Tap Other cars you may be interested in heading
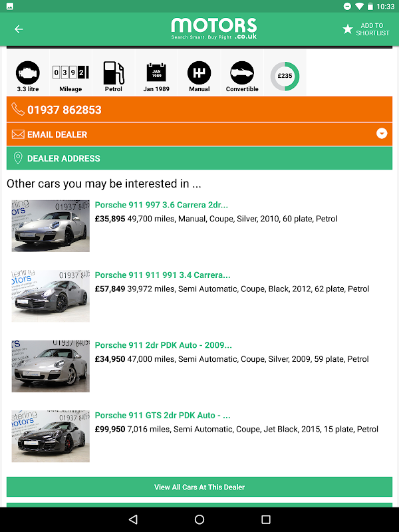Viewport: 399px width, 532px height. point(104,184)
